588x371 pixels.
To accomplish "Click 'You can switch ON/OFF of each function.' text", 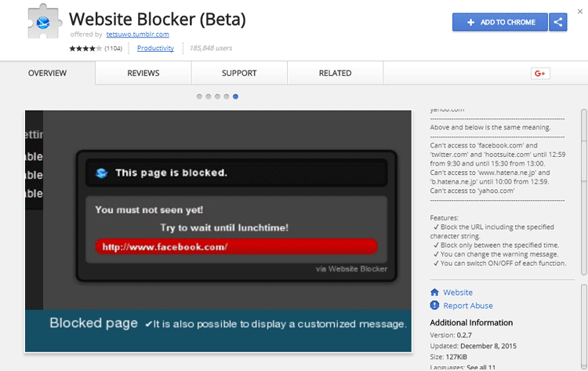I will point(503,264).
